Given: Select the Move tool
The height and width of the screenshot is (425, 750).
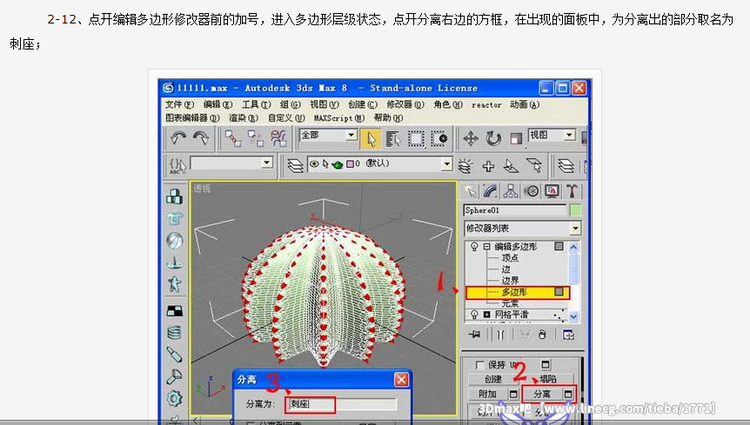Looking at the screenshot, I should coord(471,139).
